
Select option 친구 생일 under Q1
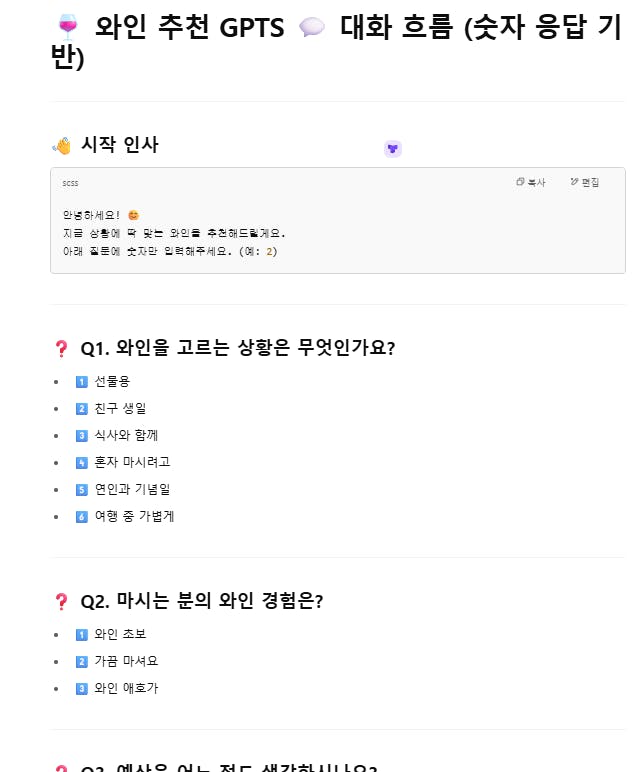(x=120, y=408)
